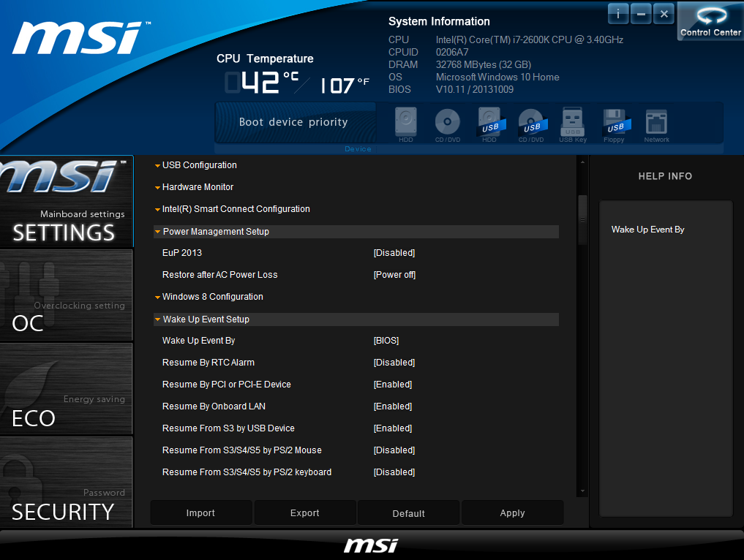Select 'Restore after AC Power Loss' label

pos(219,275)
